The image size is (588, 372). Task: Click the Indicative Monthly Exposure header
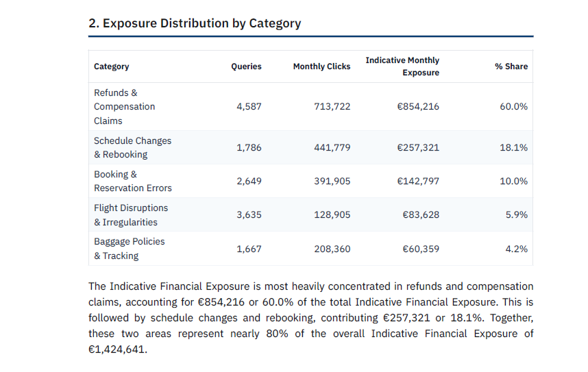tap(402, 66)
